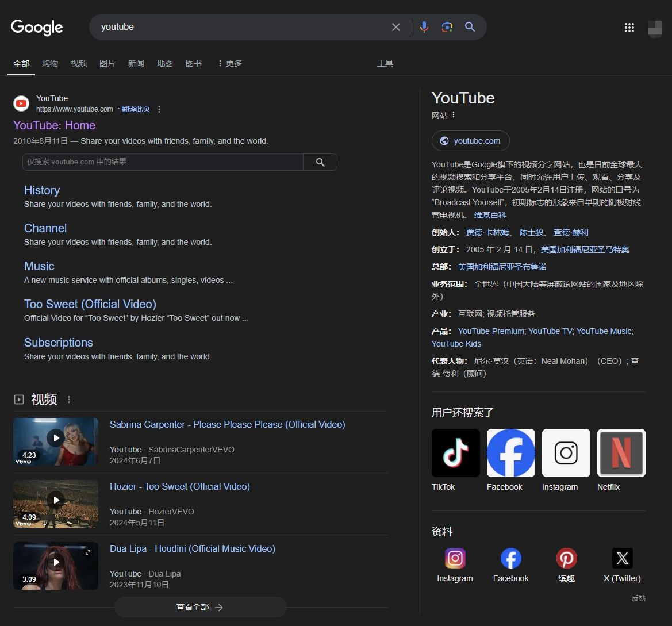672x626 pixels.
Task: Expand the 更多 search filters menu
Action: [x=229, y=63]
